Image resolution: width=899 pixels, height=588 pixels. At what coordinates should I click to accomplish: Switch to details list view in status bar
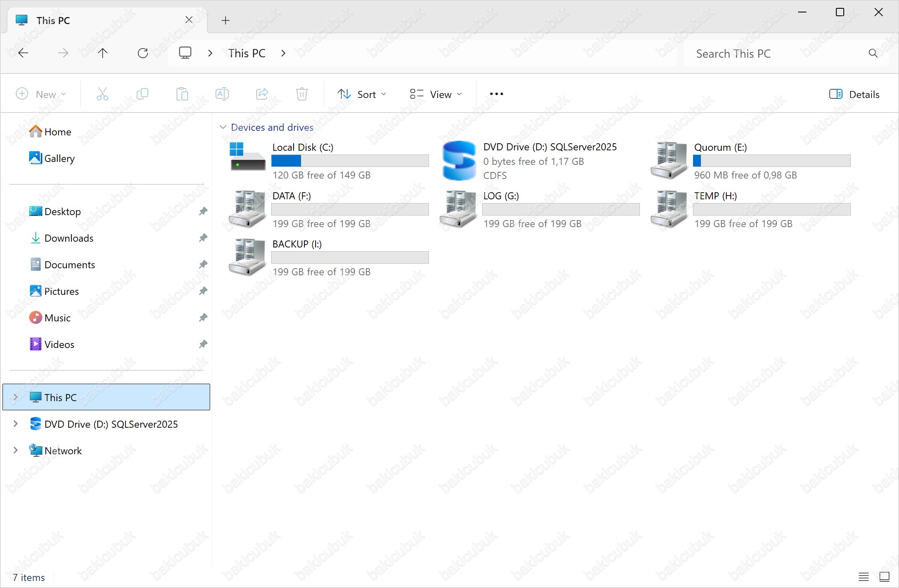tap(864, 577)
